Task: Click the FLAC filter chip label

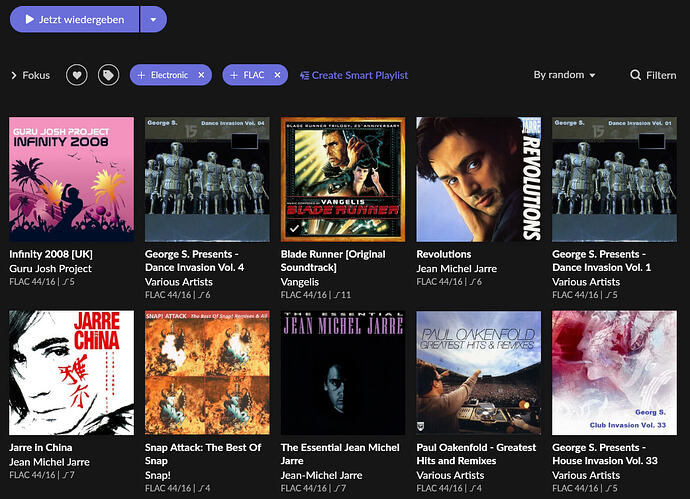Action: point(254,75)
